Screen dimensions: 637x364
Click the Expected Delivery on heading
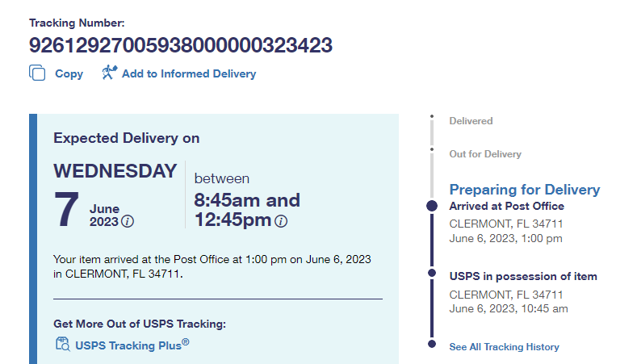pos(126,138)
